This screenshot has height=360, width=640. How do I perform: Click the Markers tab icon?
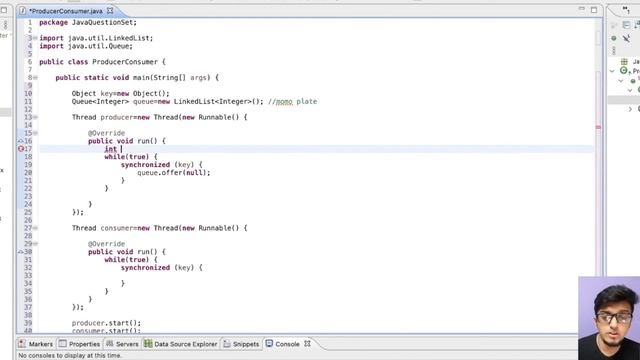pos(22,344)
